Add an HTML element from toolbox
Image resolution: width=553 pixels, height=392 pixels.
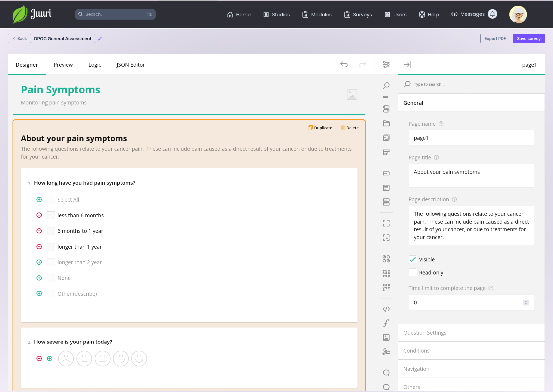(x=386, y=309)
